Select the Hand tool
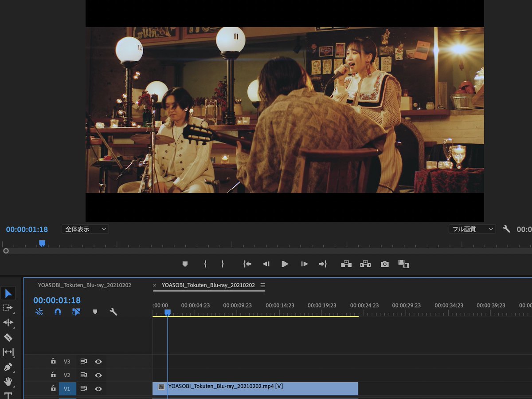 click(8, 382)
